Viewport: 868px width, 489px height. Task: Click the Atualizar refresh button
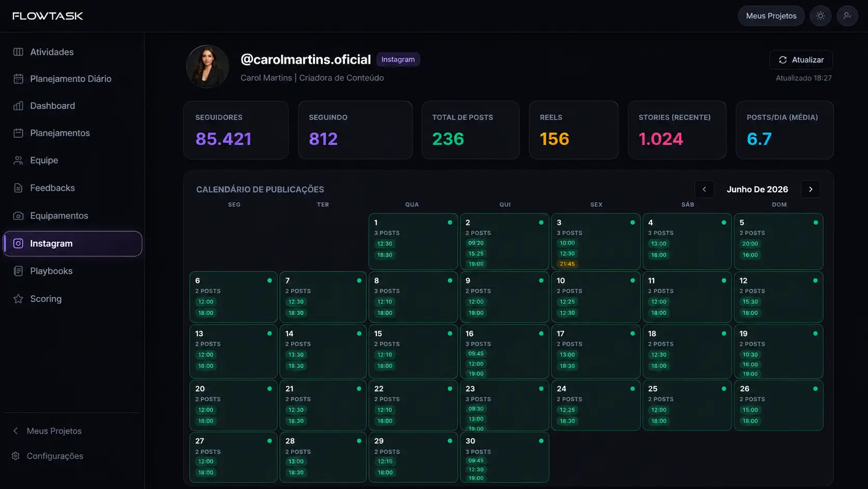click(801, 60)
